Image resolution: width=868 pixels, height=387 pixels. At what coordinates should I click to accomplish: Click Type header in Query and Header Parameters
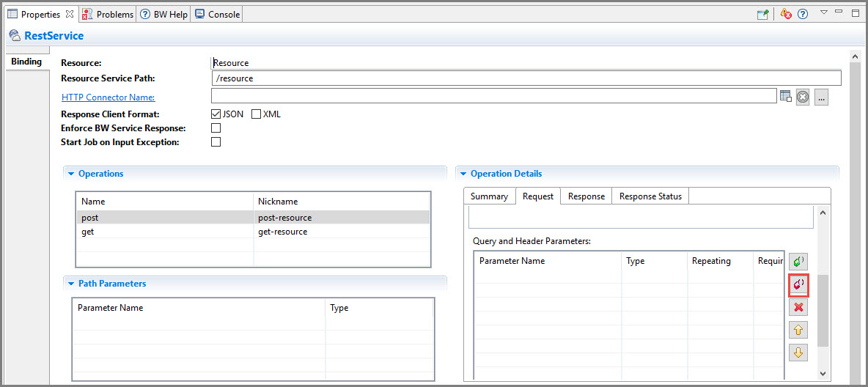point(655,261)
